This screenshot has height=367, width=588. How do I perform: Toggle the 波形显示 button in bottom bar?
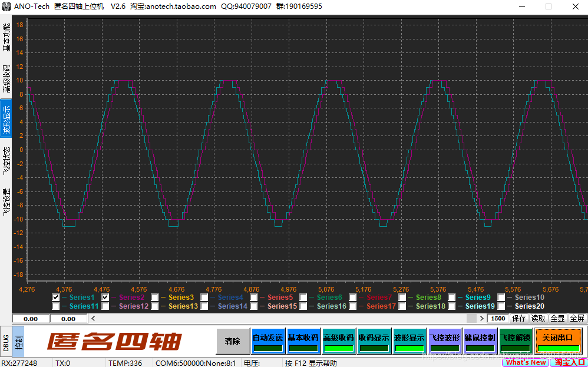coord(409,341)
